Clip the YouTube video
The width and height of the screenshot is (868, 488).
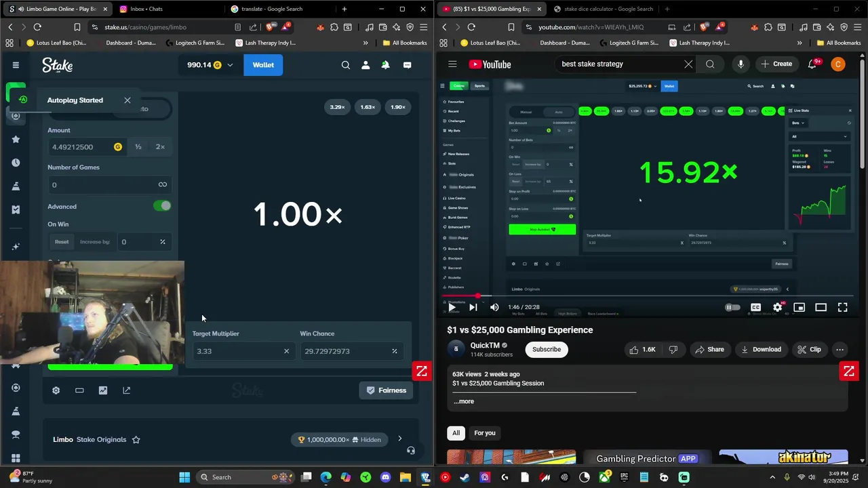pyautogui.click(x=809, y=350)
